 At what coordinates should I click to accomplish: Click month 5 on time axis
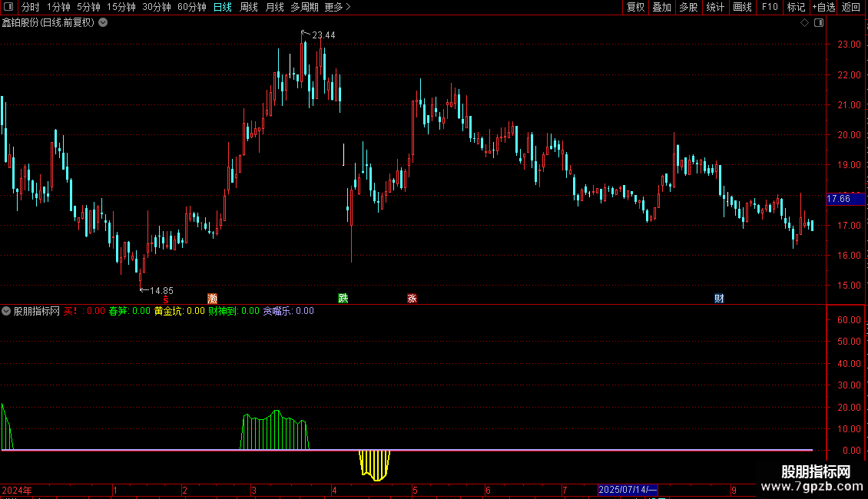pyautogui.click(x=415, y=490)
